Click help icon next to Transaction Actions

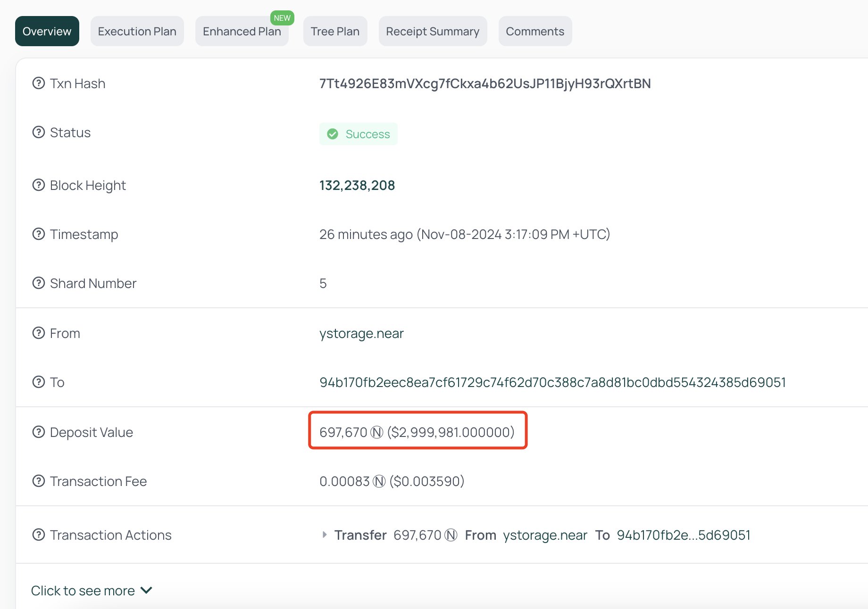[x=38, y=535]
